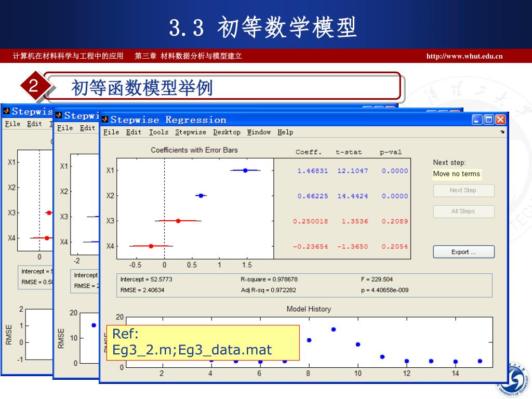Click the Ref: Eg3_2.m;Eg3_data.mat note box

point(203,343)
